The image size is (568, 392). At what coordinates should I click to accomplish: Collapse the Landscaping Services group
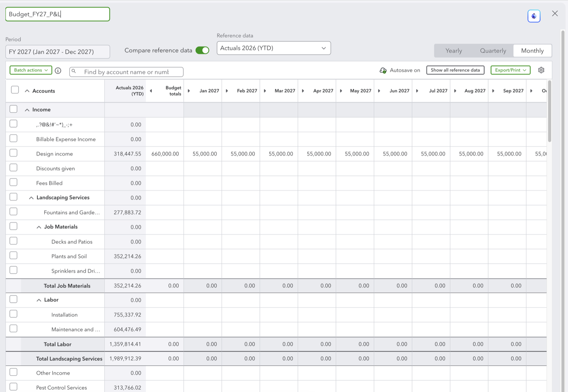31,198
